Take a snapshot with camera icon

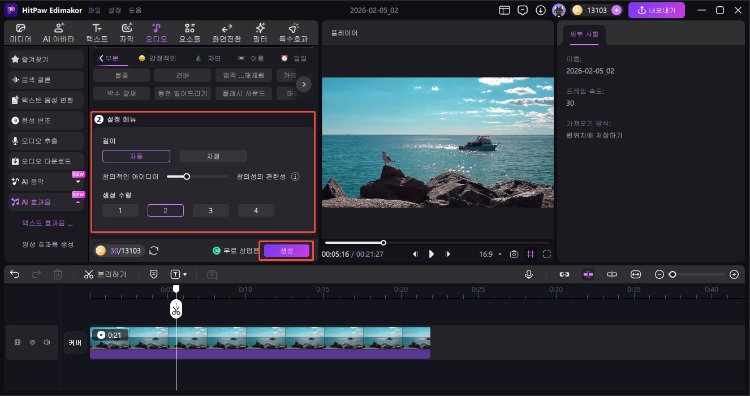pos(514,254)
